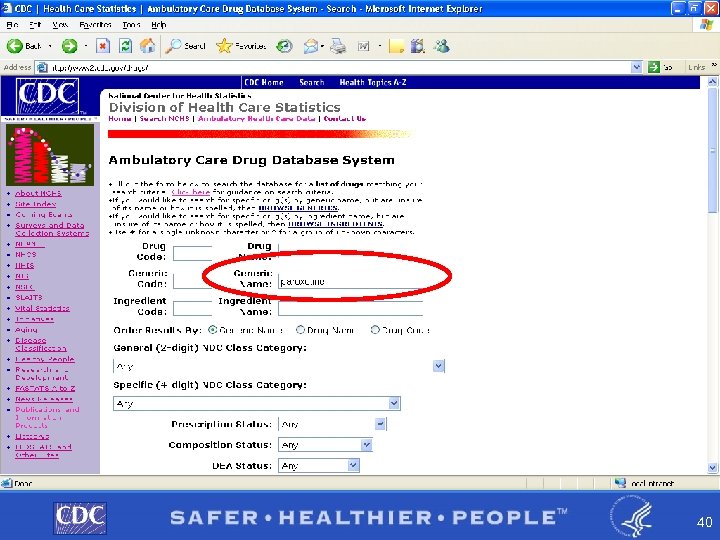Open the About NCHS sidebar link

click(x=38, y=193)
